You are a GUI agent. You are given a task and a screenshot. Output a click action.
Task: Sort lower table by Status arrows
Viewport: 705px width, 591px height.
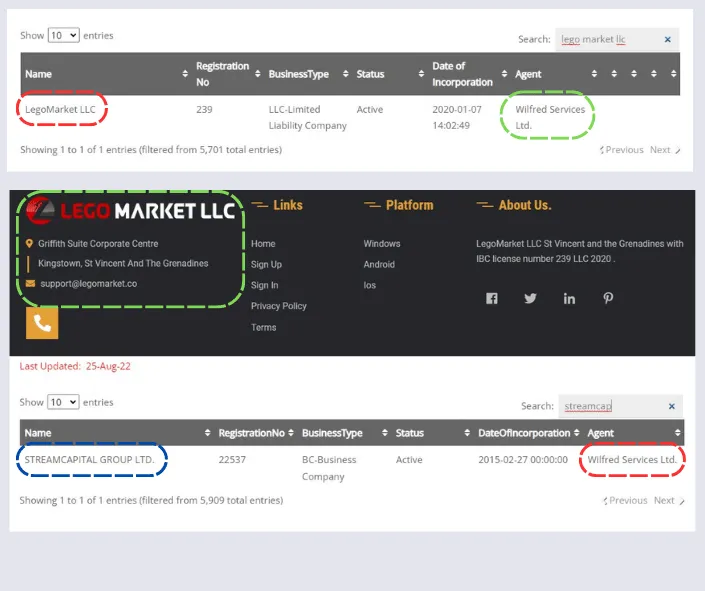(467, 433)
